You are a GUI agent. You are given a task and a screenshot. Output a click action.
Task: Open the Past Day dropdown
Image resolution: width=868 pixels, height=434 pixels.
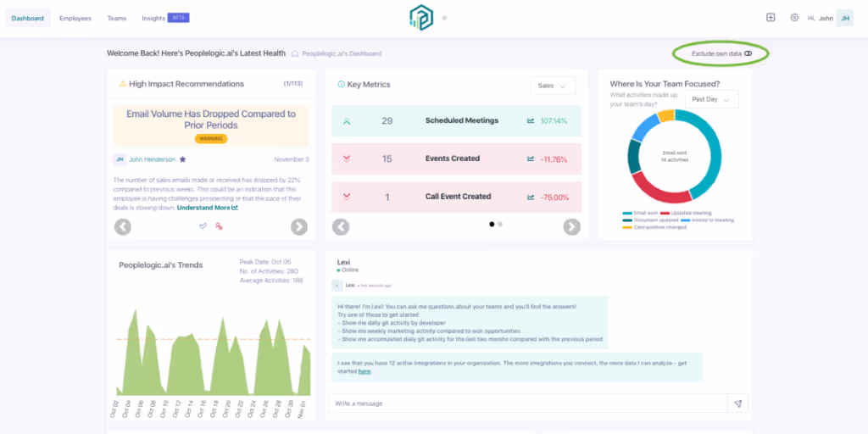coord(712,100)
